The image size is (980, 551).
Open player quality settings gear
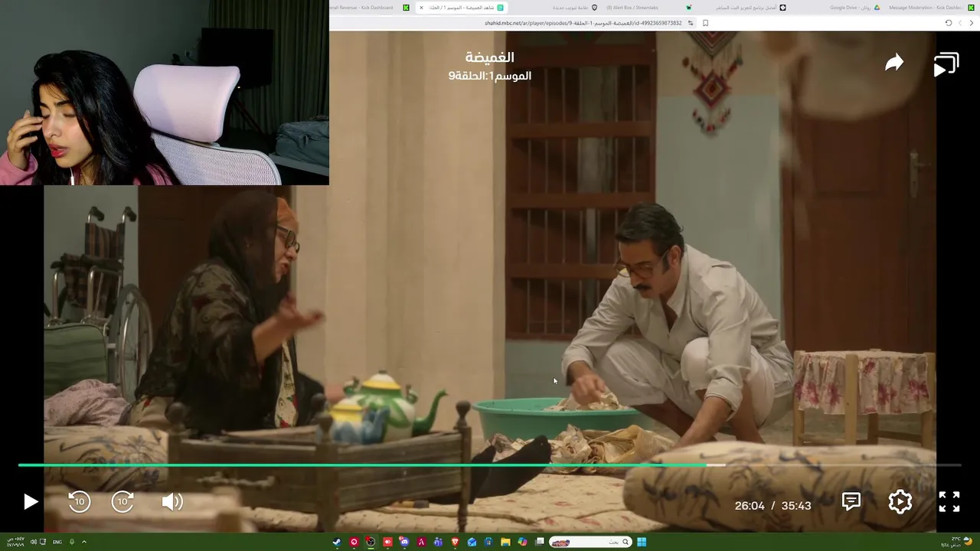point(900,501)
